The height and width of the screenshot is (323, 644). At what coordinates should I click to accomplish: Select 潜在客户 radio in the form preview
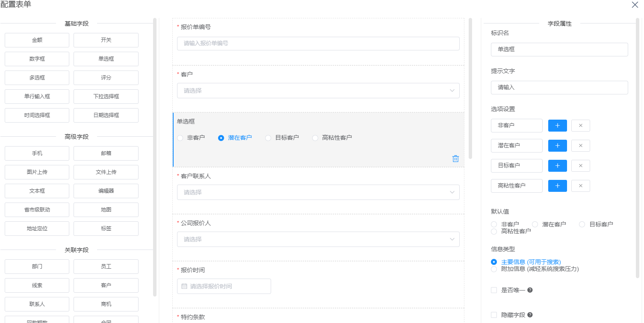click(221, 138)
